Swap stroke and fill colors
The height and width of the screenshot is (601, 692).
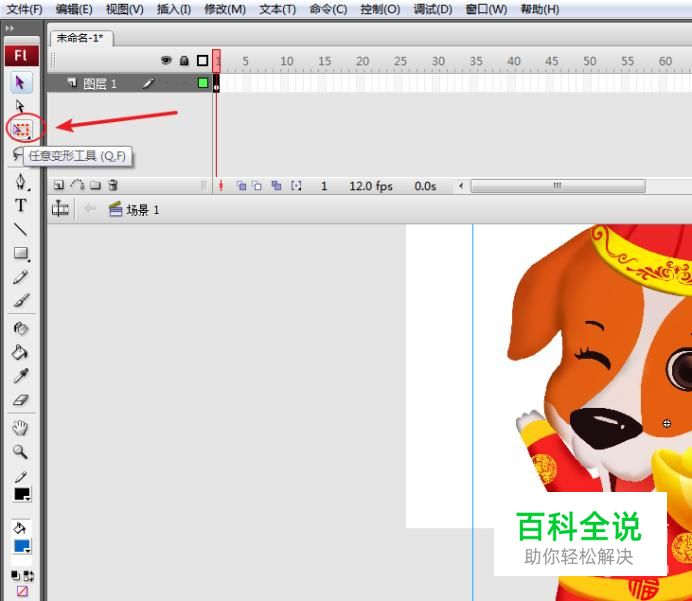coord(28,575)
